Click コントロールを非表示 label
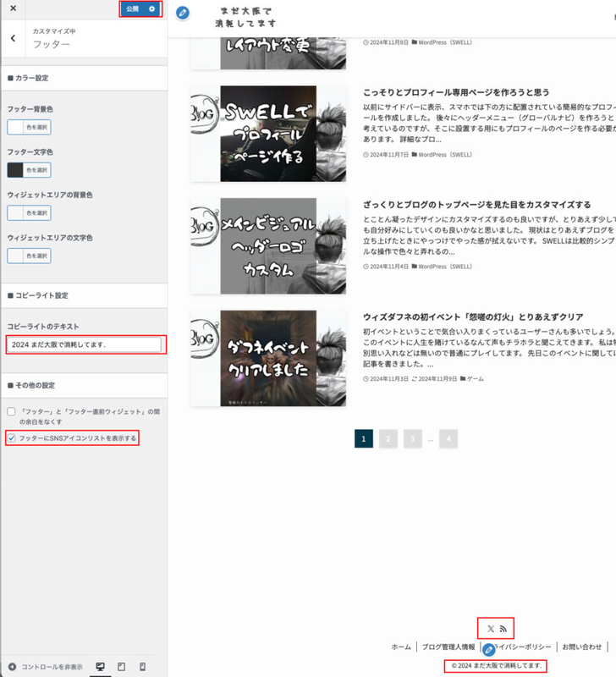 click(x=52, y=667)
